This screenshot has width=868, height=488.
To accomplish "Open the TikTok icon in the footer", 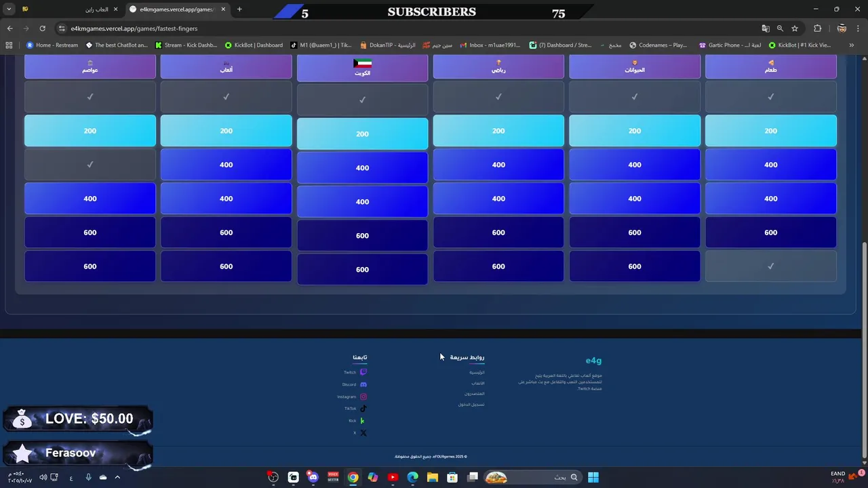I will pyautogui.click(x=363, y=409).
